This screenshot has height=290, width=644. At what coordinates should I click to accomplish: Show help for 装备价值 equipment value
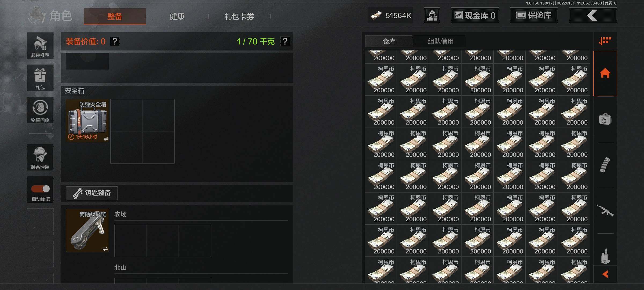coord(115,41)
